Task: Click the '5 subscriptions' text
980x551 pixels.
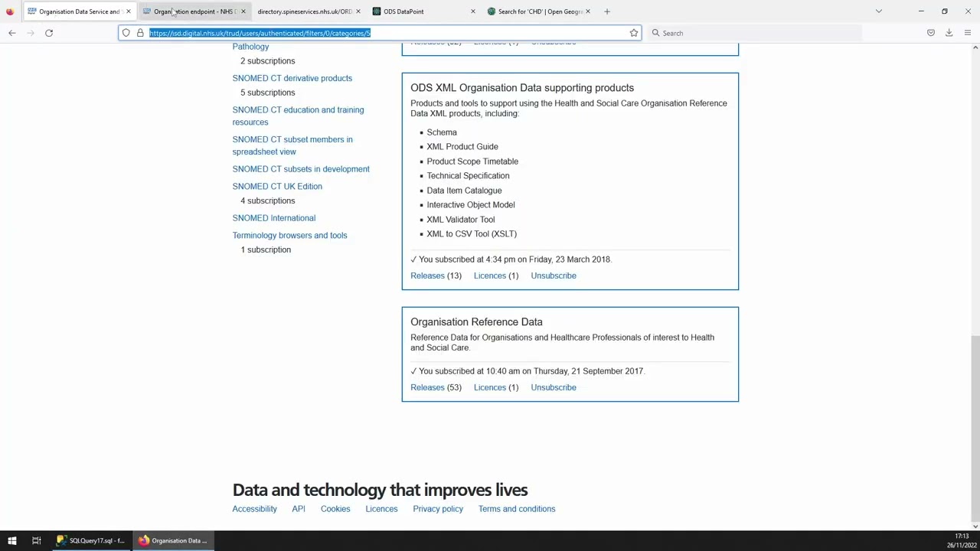Action: [267, 93]
